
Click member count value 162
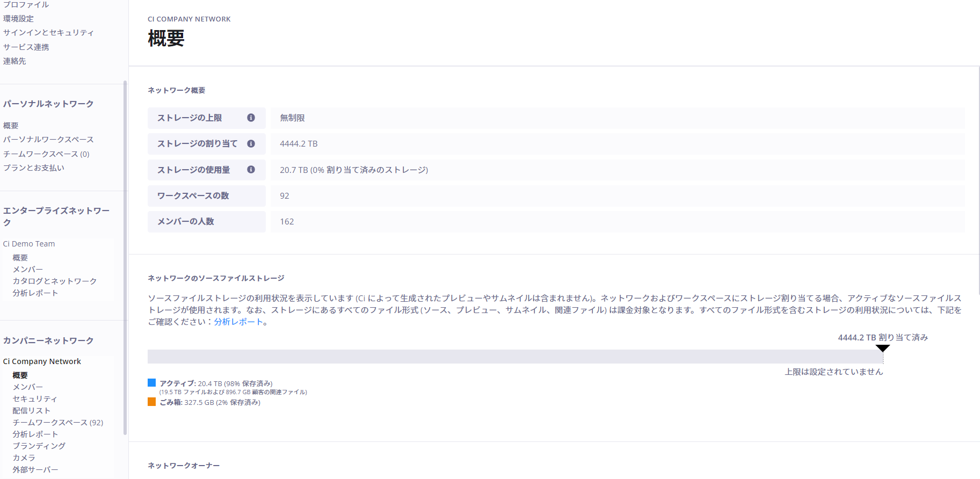287,221
